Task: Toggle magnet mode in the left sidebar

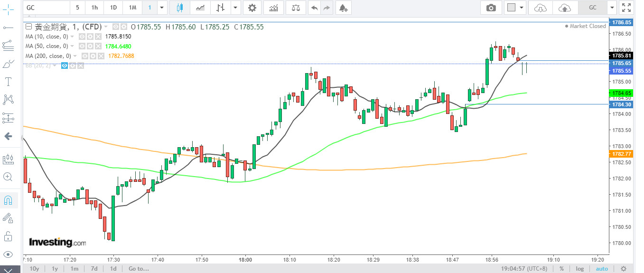Action: coord(8,200)
